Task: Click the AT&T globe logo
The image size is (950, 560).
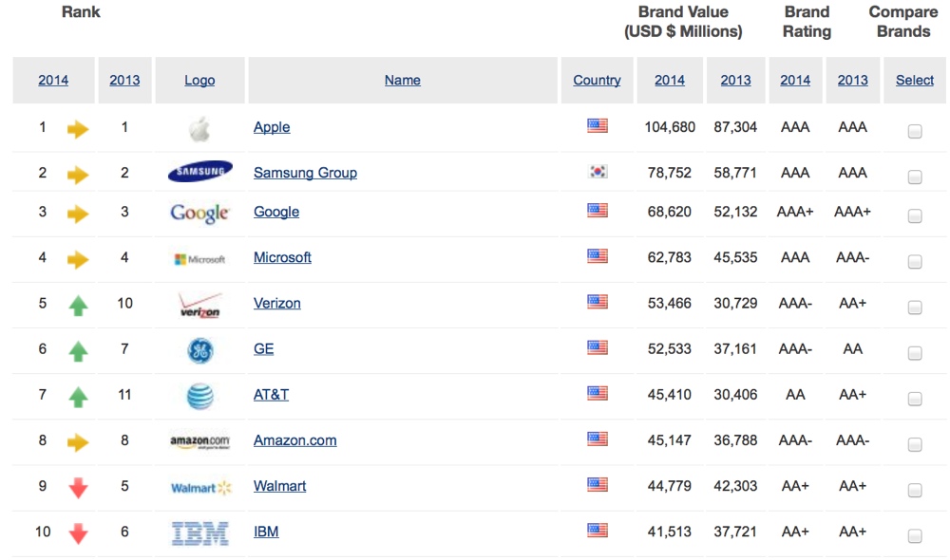Action: pyautogui.click(x=199, y=395)
